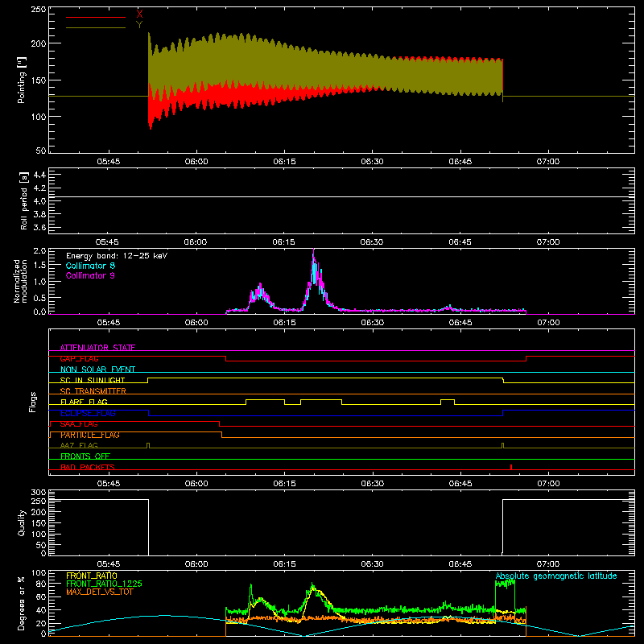Viewport: 644px width, 644px height.
Task: Click the magenta 'Collimator 9' legend text
Action: point(90,275)
